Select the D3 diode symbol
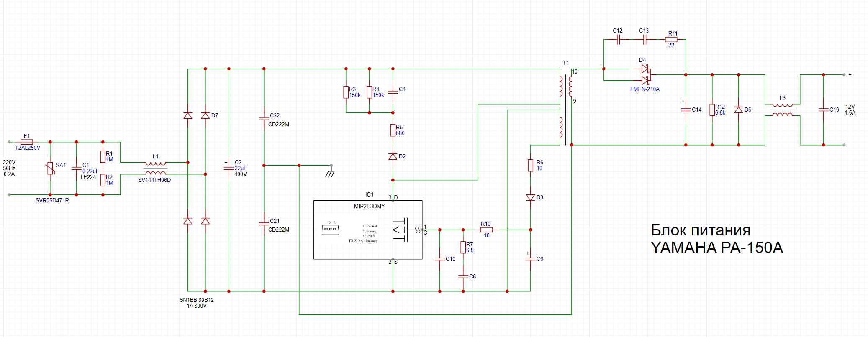 click(531, 197)
